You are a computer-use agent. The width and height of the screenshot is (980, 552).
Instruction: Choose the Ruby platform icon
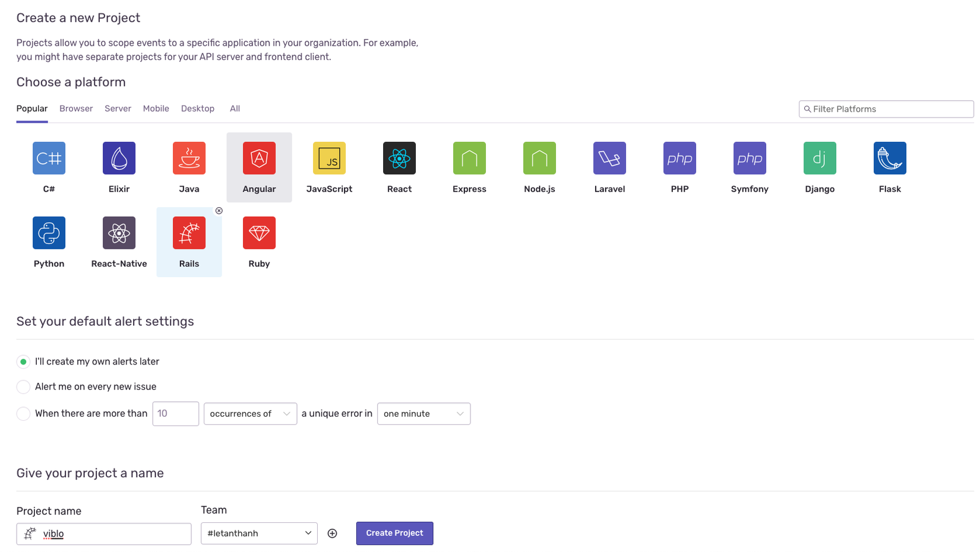click(x=259, y=233)
